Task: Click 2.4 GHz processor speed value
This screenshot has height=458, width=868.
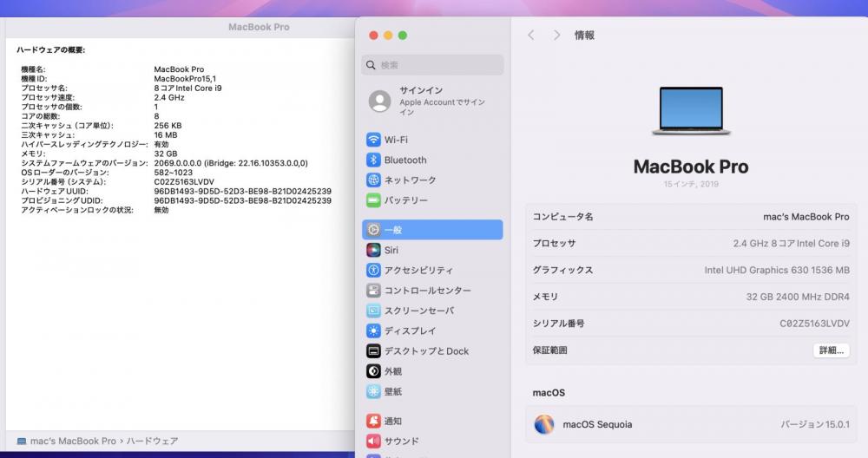Action: pyautogui.click(x=169, y=97)
